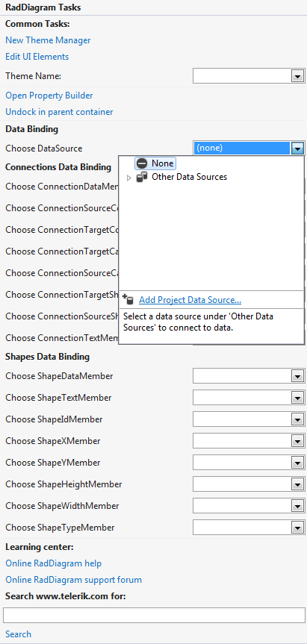Click the Choose ShapeTextMember label

pos(58,398)
